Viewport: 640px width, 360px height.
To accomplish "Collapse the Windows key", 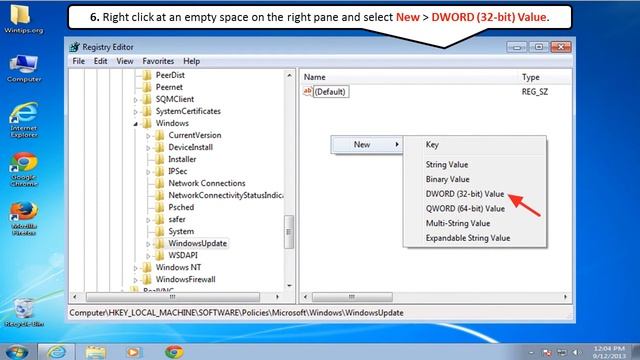I will click(x=136, y=124).
